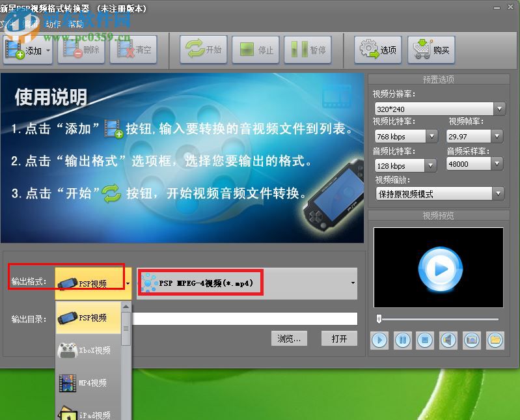Click the large play button in video preview
Viewport: 520px width, 420px height.
(440, 269)
